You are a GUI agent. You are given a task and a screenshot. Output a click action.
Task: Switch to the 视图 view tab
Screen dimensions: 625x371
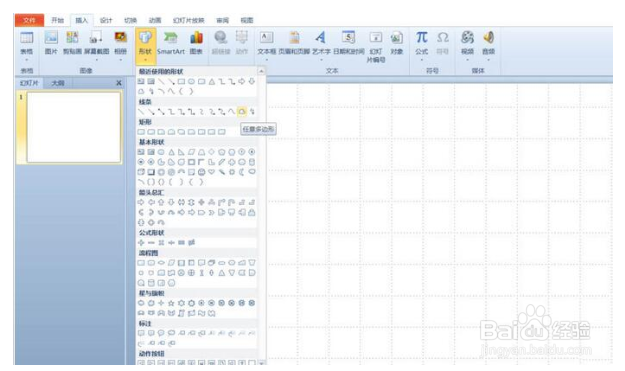247,20
